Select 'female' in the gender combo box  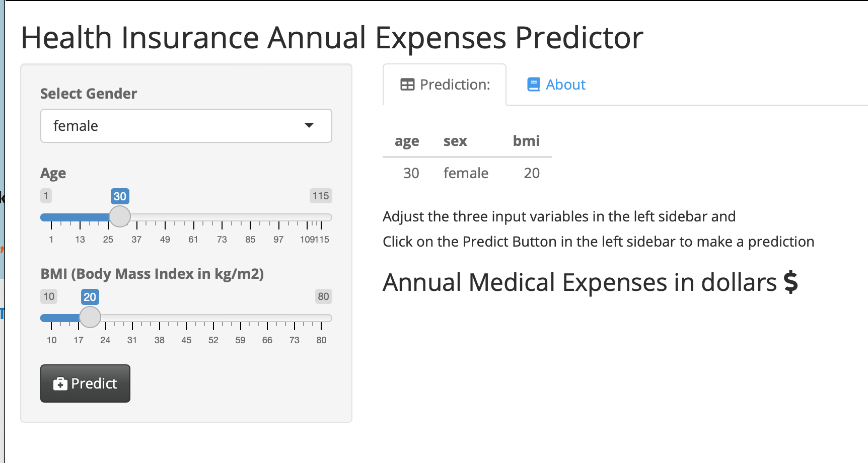click(186, 125)
